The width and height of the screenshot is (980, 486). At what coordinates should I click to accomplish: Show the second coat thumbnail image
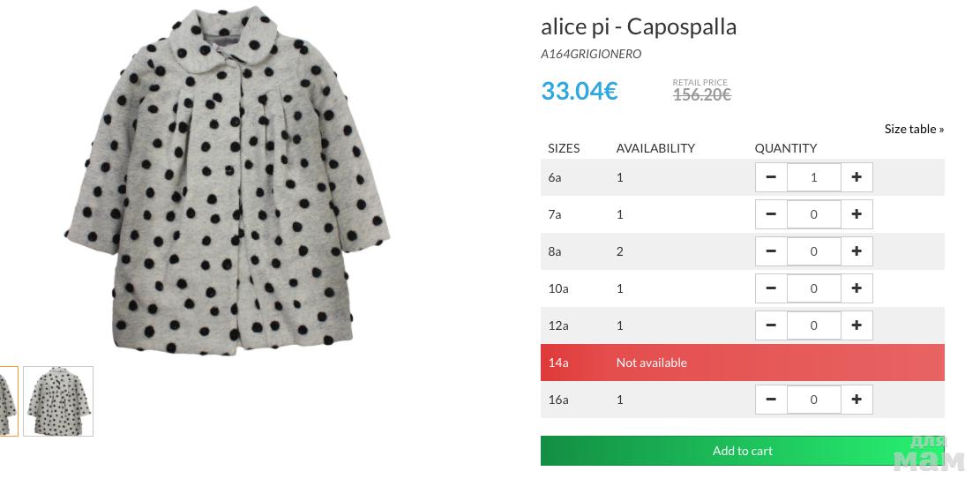click(x=58, y=401)
